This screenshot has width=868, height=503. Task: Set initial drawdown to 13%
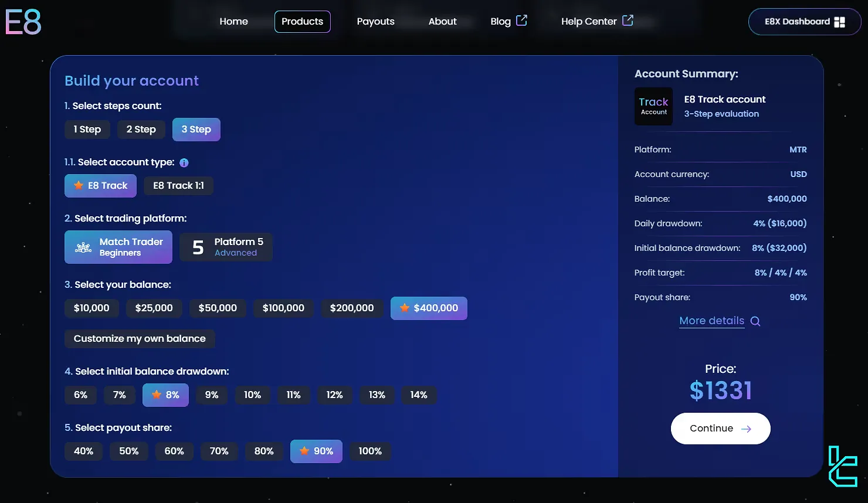[x=377, y=395]
